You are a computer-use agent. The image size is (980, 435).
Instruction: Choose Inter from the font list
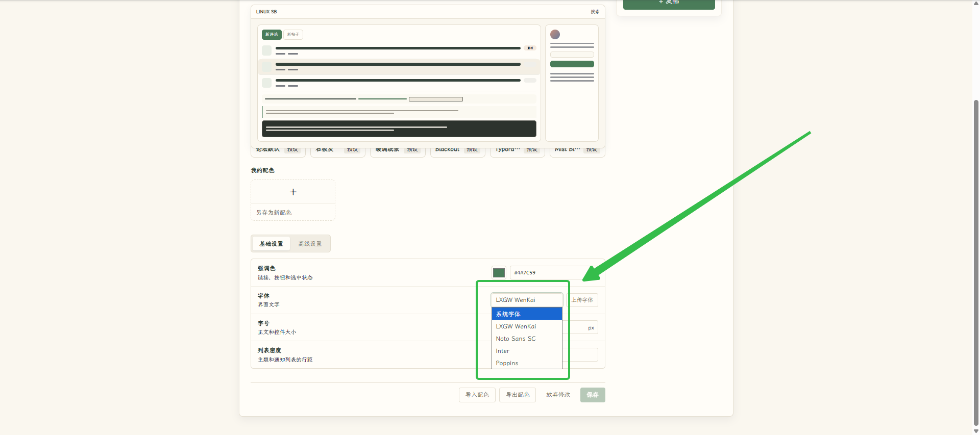527,351
